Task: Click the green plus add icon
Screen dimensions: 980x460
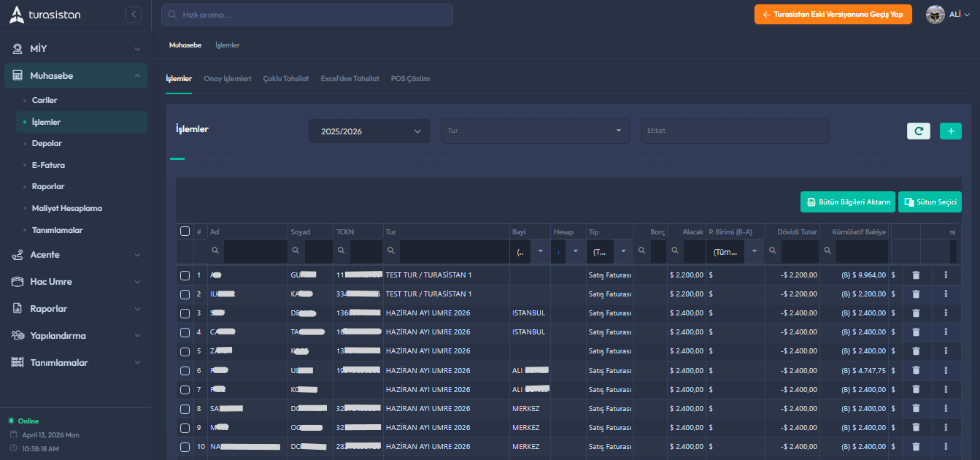Action: point(950,131)
